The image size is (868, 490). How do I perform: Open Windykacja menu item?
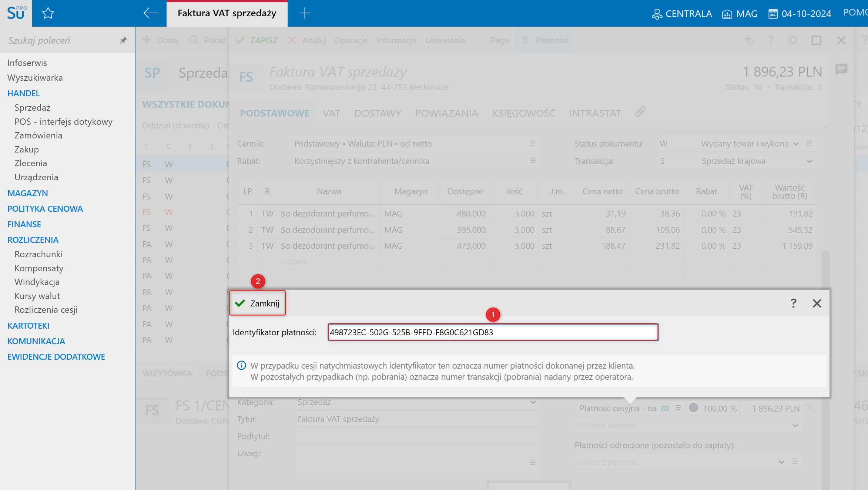click(37, 282)
